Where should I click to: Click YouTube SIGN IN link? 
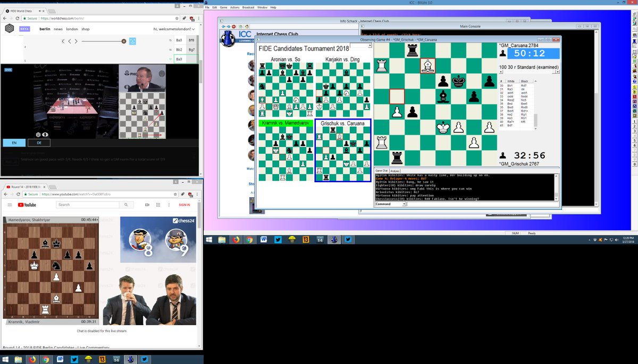[x=184, y=205]
